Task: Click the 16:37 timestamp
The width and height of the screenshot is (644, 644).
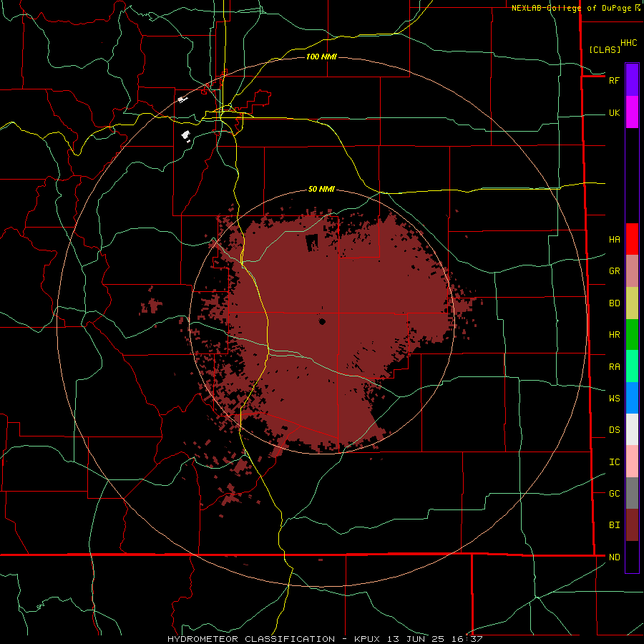Action: 468,639
